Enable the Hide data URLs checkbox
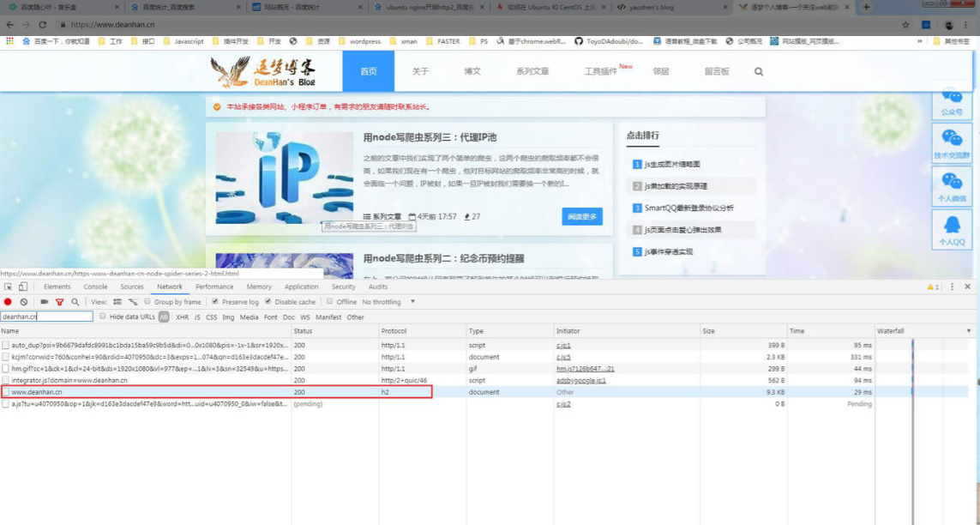Viewport: 980px width, 525px height. [103, 317]
